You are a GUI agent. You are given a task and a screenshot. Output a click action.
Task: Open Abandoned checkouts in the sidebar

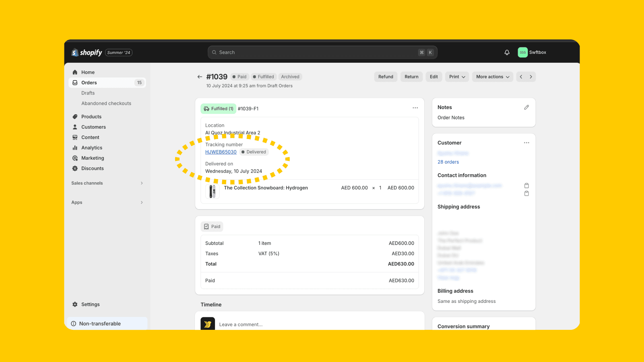[106, 103]
